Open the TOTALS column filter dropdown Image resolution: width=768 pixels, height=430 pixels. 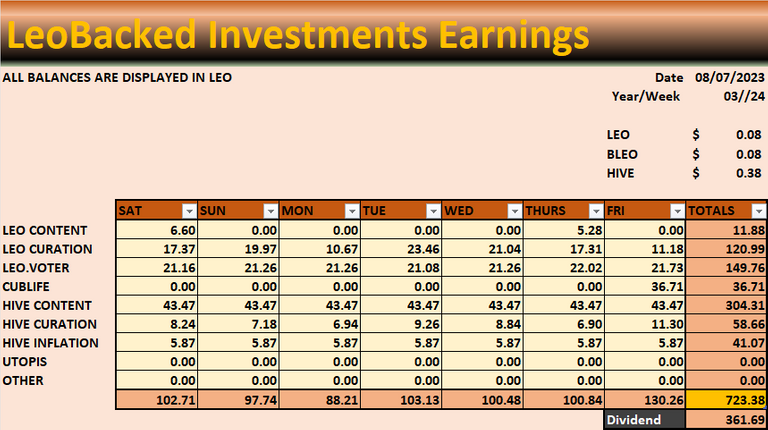758,211
